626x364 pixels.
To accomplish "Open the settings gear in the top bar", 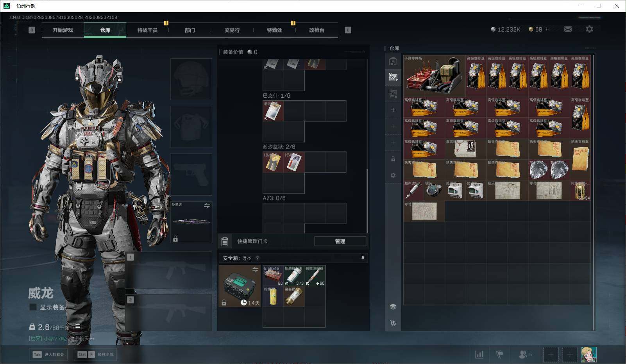I will [x=589, y=29].
